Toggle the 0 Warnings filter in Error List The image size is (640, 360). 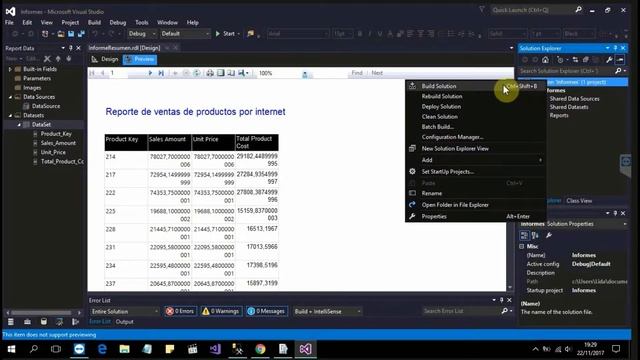tap(221, 311)
